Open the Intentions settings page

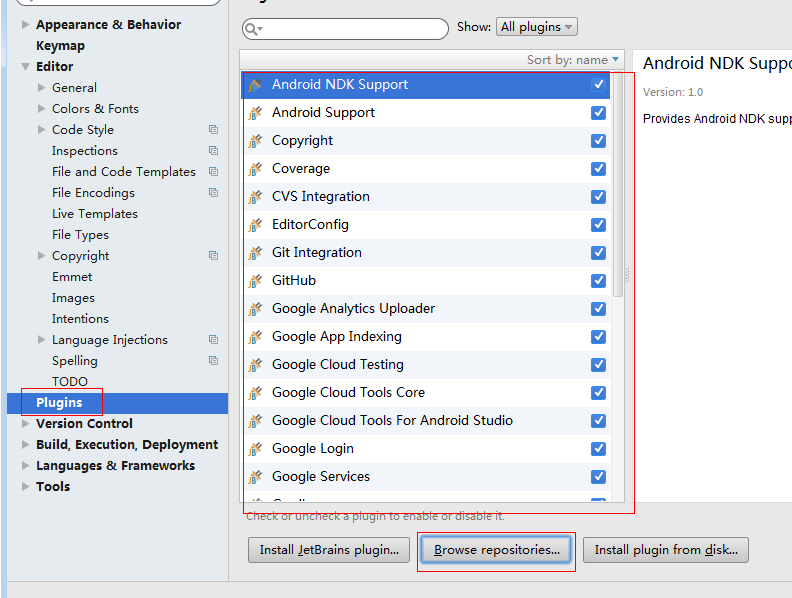80,319
